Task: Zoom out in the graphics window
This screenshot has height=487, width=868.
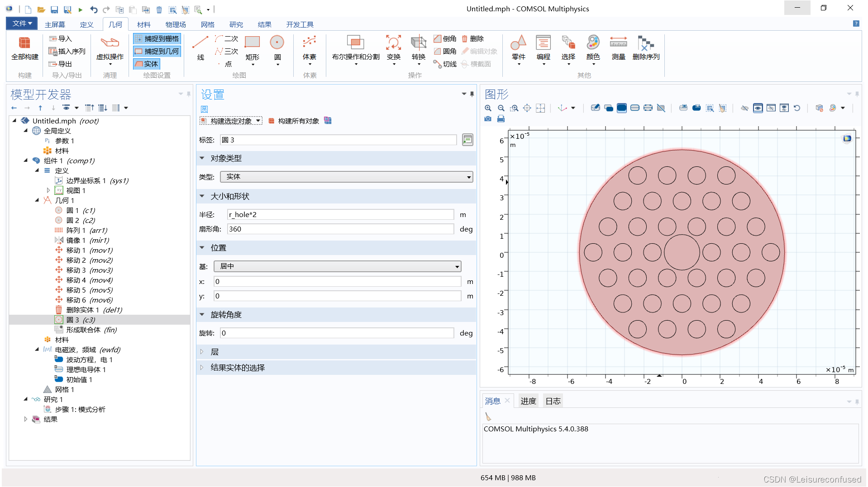Action: [501, 108]
